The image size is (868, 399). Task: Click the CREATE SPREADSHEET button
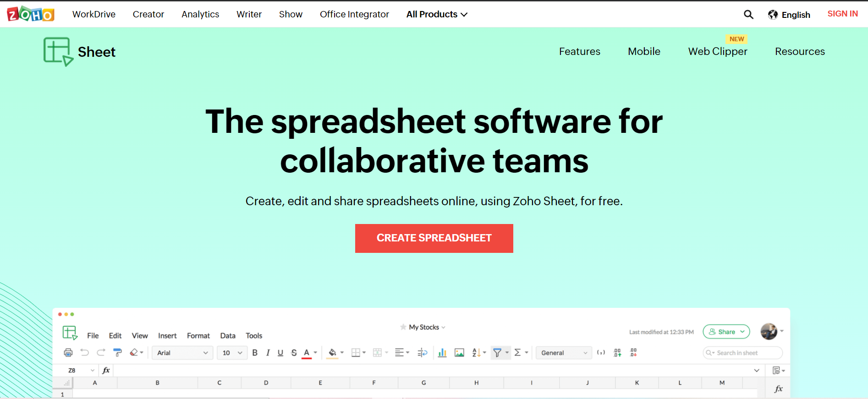[x=434, y=238]
